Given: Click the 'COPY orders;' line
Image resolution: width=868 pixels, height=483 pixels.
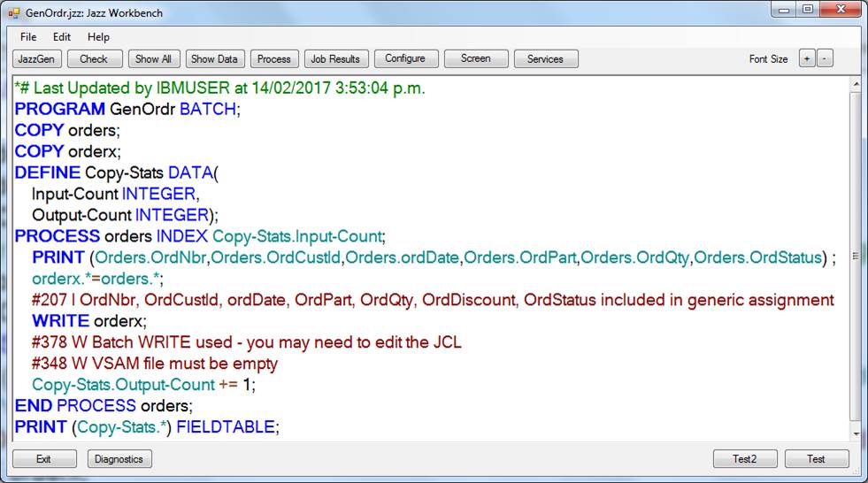Looking at the screenshot, I should click(67, 130).
